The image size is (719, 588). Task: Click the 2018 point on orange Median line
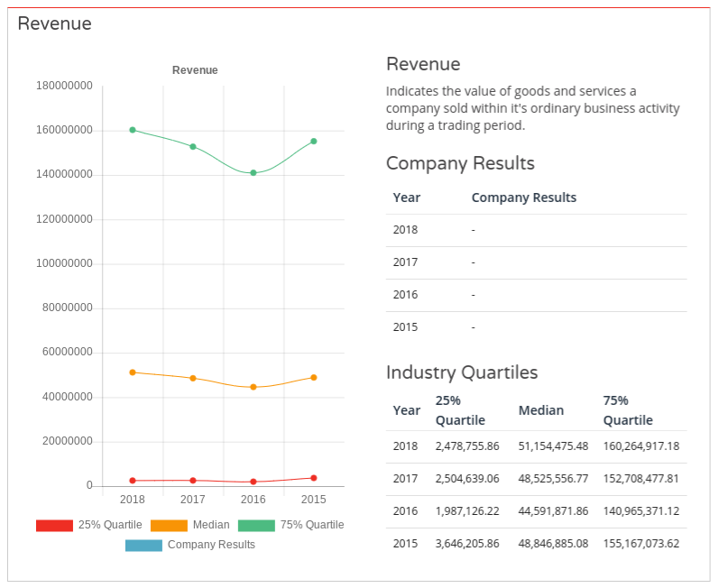click(x=133, y=372)
